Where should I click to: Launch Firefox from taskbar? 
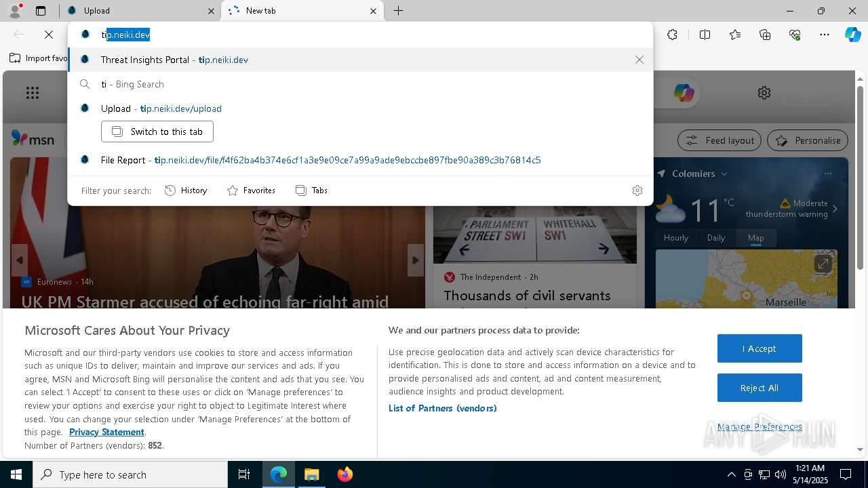point(344,474)
